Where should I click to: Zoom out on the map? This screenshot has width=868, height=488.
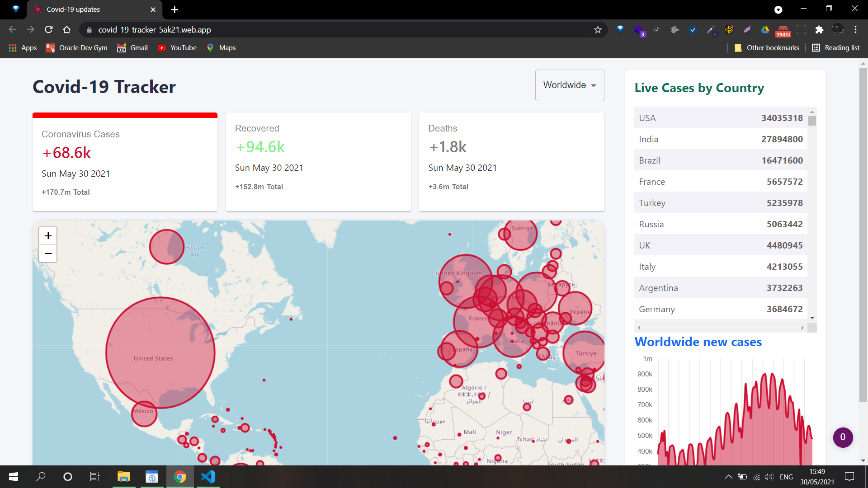48,253
